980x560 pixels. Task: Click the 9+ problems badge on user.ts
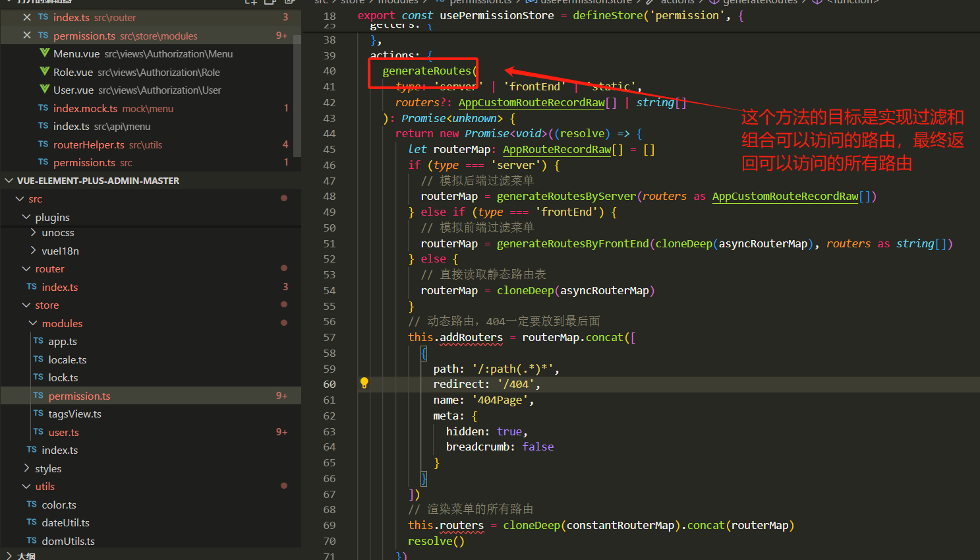point(281,432)
